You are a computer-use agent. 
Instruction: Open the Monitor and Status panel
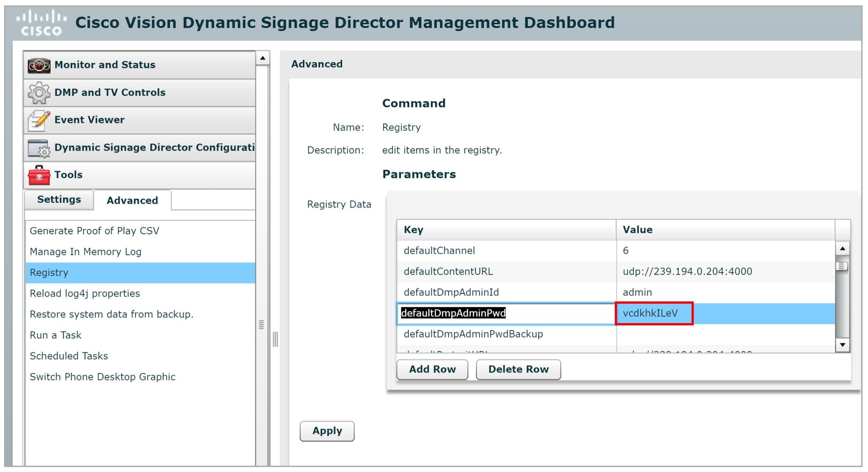[x=139, y=65]
